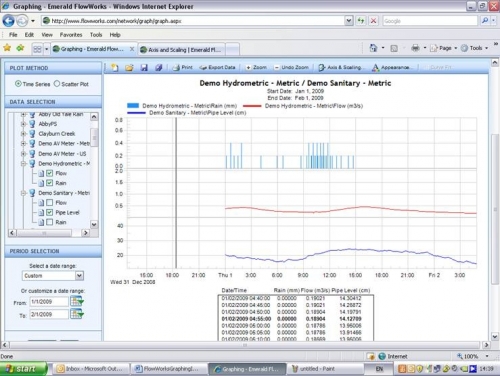Collapse the Demo Sanitary node
The width and height of the screenshot is (500, 376).
tap(23, 193)
